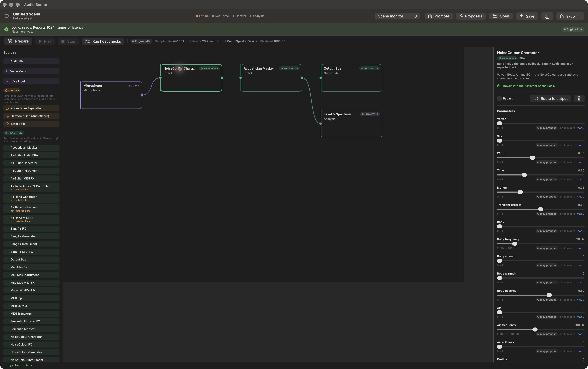Toggle AI may propose for Velvet
Screen dimensions: 588x369
tap(546, 128)
